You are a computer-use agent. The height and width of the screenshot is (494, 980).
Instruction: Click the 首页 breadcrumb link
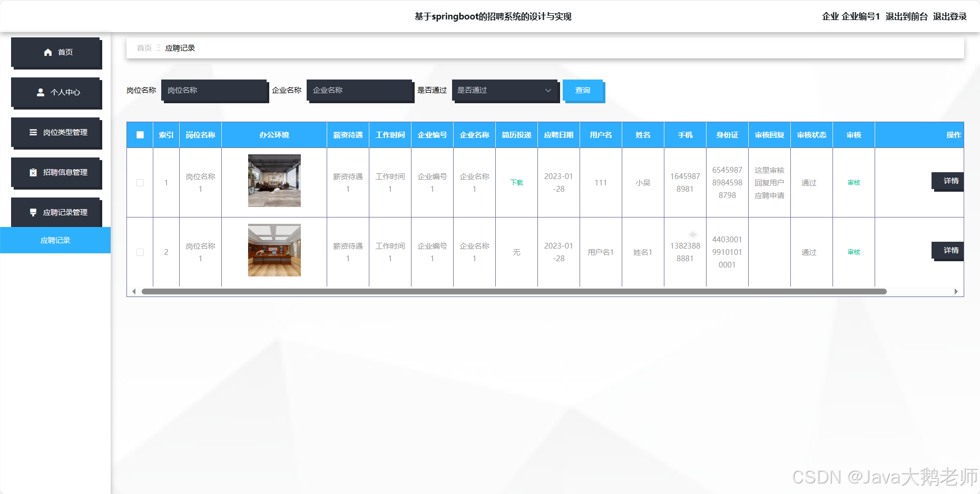pos(144,48)
